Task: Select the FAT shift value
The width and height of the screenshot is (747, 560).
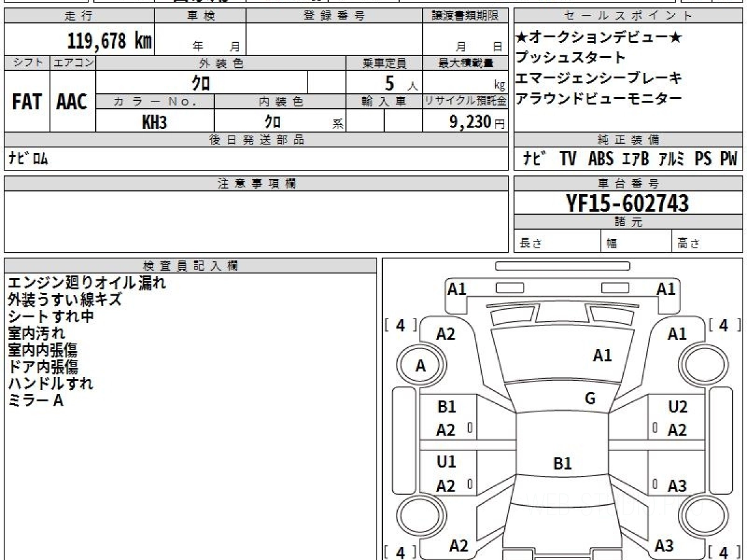Action: tap(27, 101)
